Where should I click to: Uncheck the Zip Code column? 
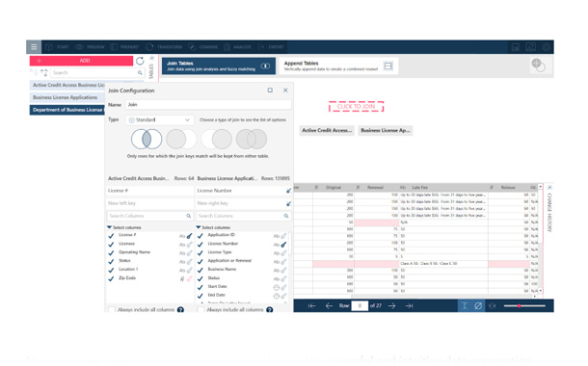[x=111, y=278]
